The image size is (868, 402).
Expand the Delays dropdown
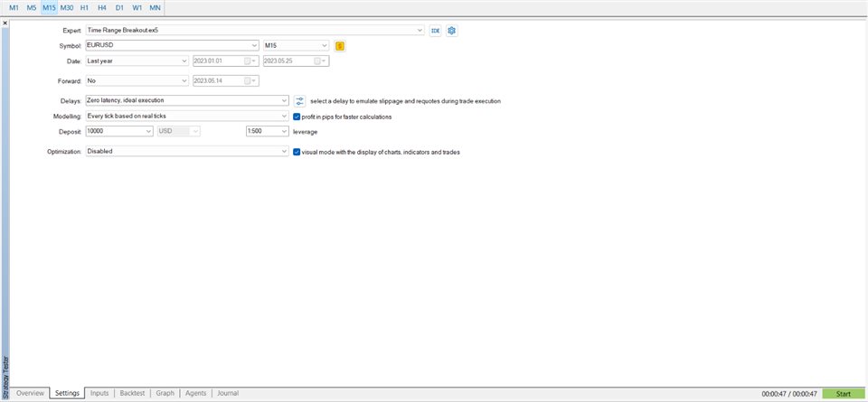[187, 100]
